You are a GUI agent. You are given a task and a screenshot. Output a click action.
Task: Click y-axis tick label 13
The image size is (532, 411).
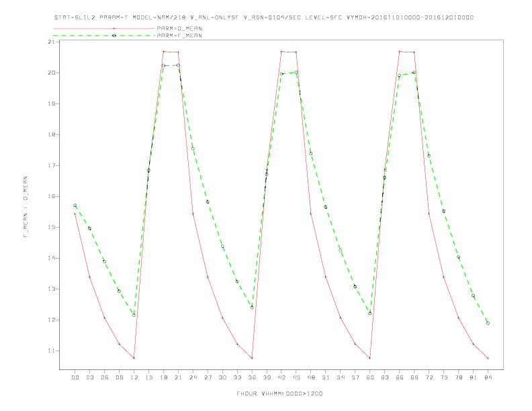point(52,289)
